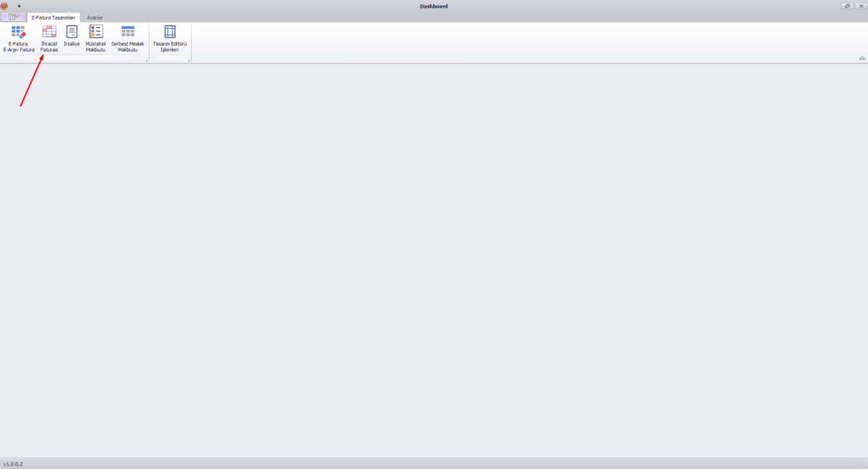Select the İhracat Faturası ribbon icon
868x469 pixels.
coord(49,38)
